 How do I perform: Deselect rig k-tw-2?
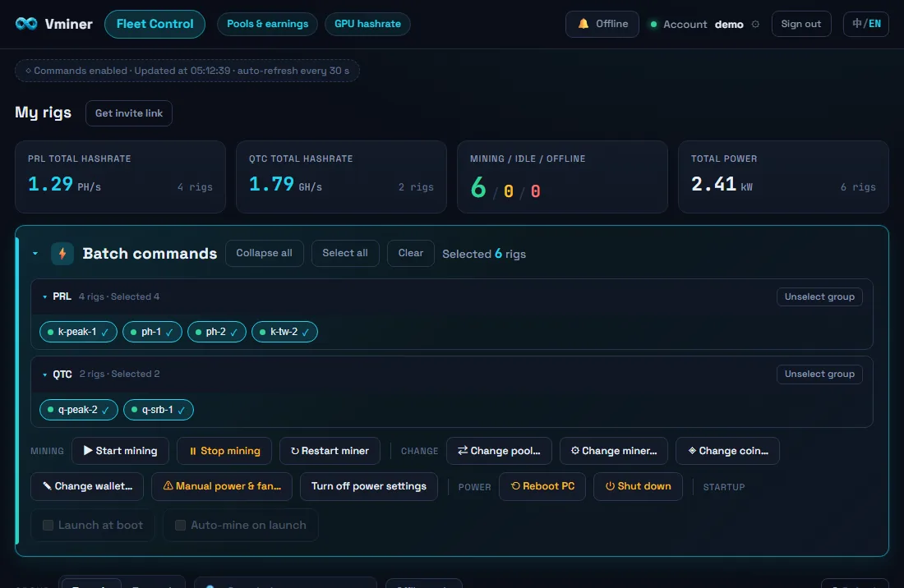[285, 332]
